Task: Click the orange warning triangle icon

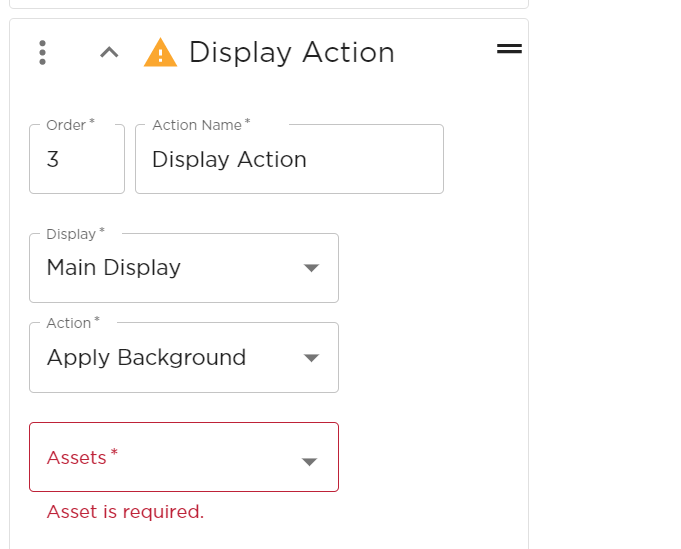Action: (160, 53)
